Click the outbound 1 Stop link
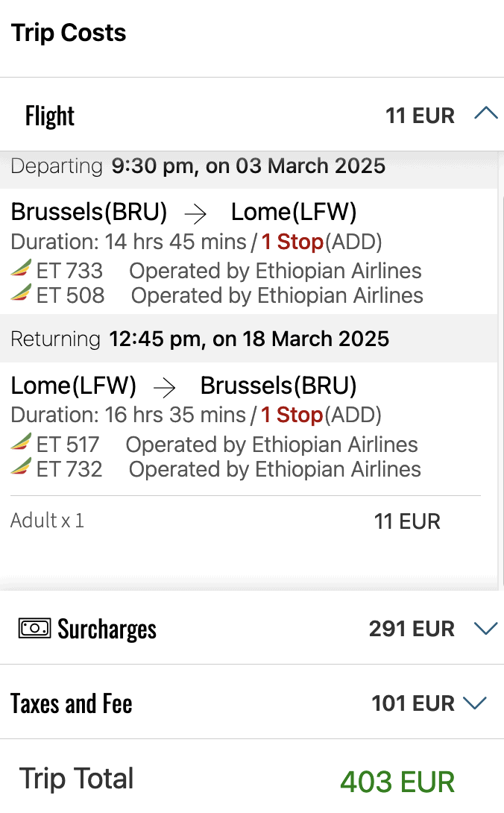Screen dimensions: 504x813 292,242
